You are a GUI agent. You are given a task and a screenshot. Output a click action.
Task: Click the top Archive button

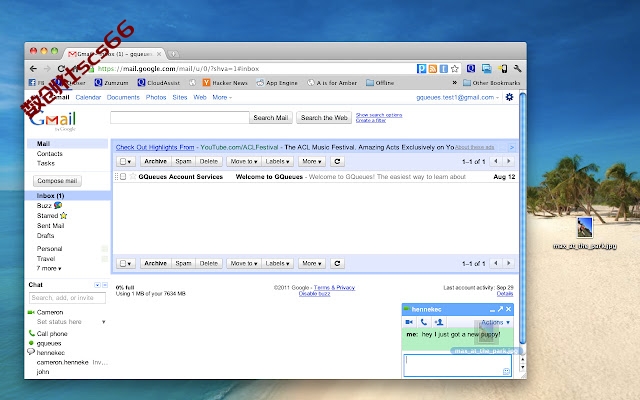tap(156, 161)
